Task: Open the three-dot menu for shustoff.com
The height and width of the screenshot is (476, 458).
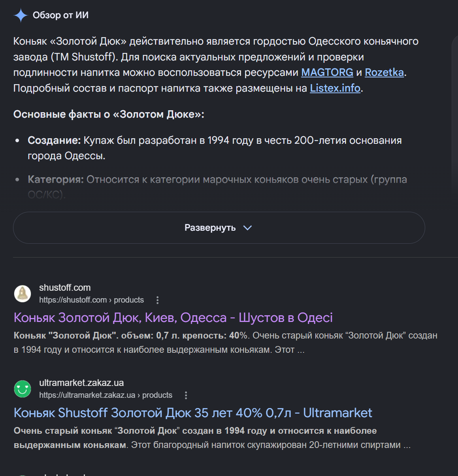Action: (x=158, y=300)
